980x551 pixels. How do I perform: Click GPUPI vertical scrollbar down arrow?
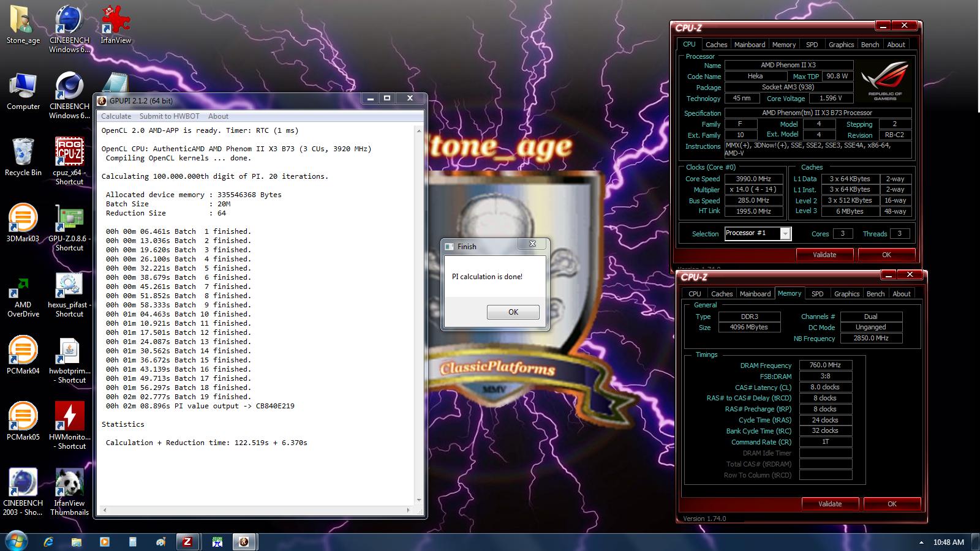point(419,500)
